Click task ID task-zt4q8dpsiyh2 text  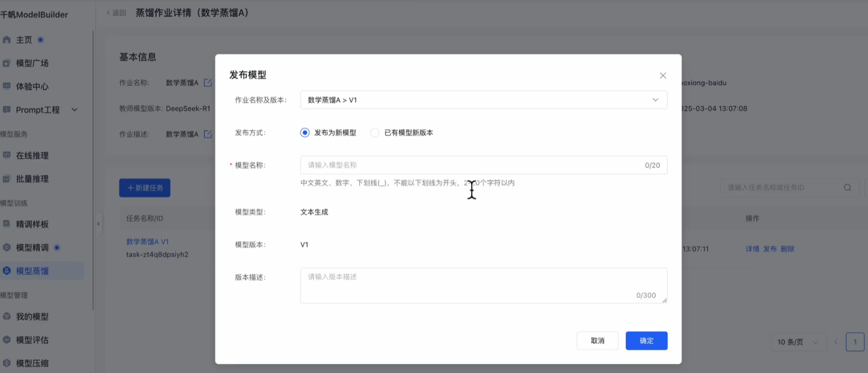coord(157,254)
